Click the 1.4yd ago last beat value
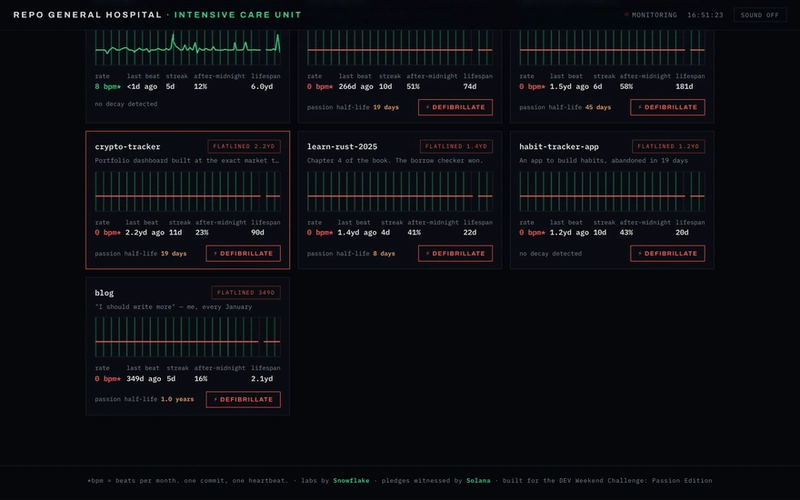The height and width of the screenshot is (500, 800). pos(357,233)
